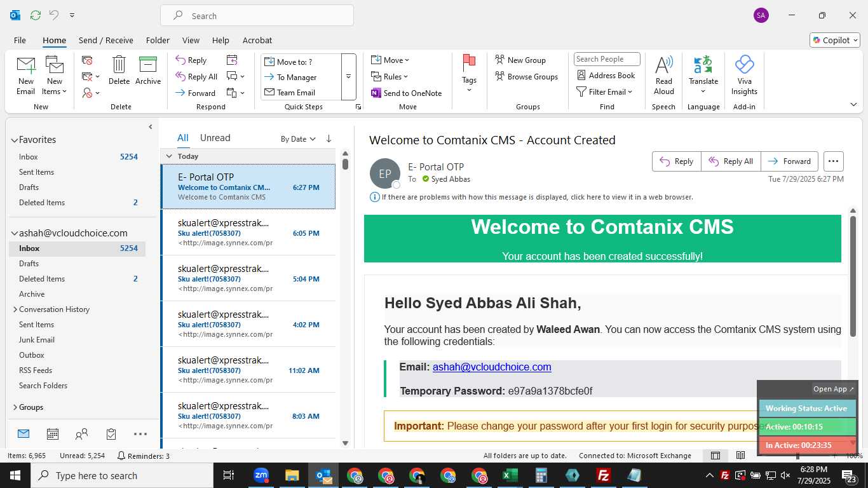Click the Reply ribbon button

[x=191, y=60]
